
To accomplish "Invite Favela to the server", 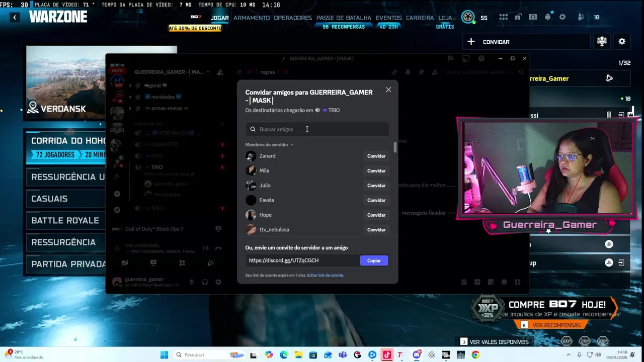I will pyautogui.click(x=376, y=200).
